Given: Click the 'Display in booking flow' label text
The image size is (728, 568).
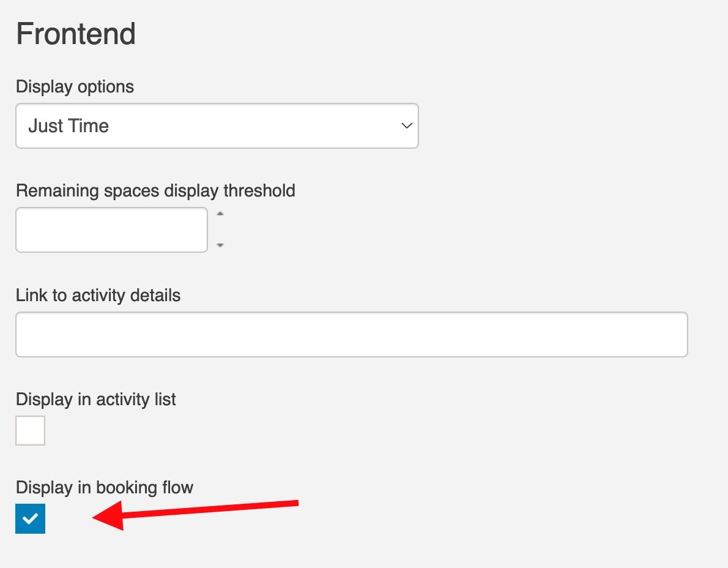Looking at the screenshot, I should tap(105, 488).
